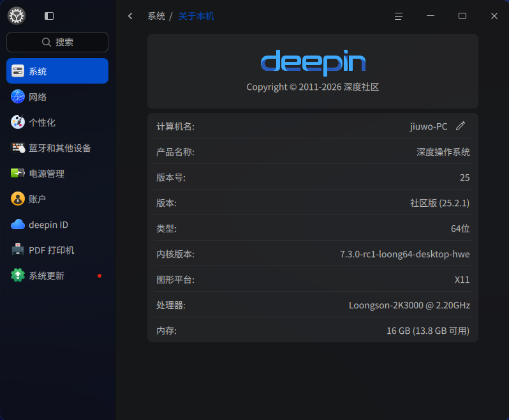Click the 64位 type value
This screenshot has height=420, width=509.
pyautogui.click(x=460, y=229)
